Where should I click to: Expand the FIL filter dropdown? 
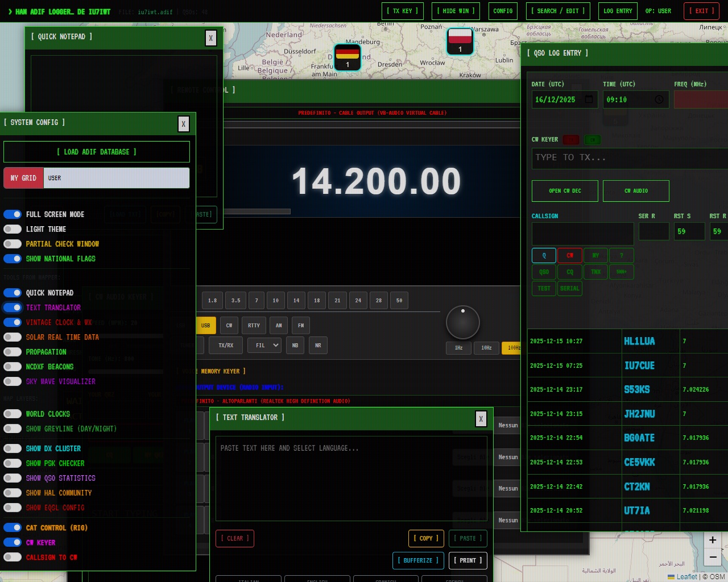pyautogui.click(x=266, y=345)
